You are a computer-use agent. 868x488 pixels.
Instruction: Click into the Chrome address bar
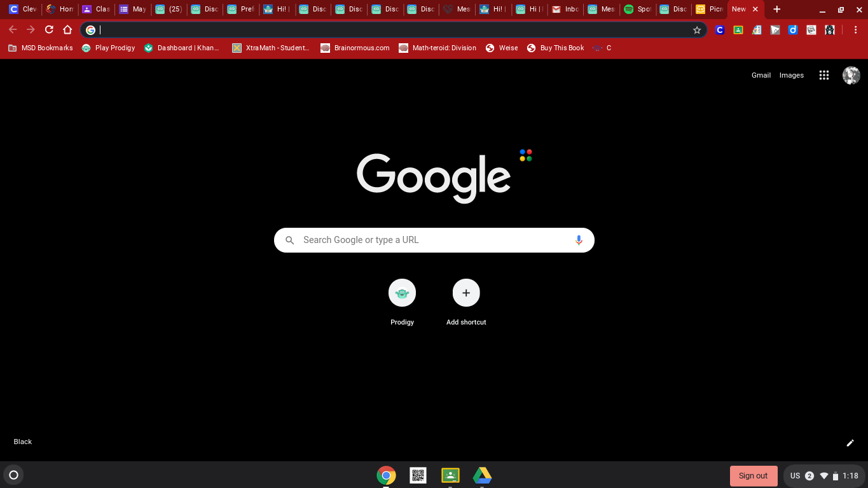pos(393,30)
